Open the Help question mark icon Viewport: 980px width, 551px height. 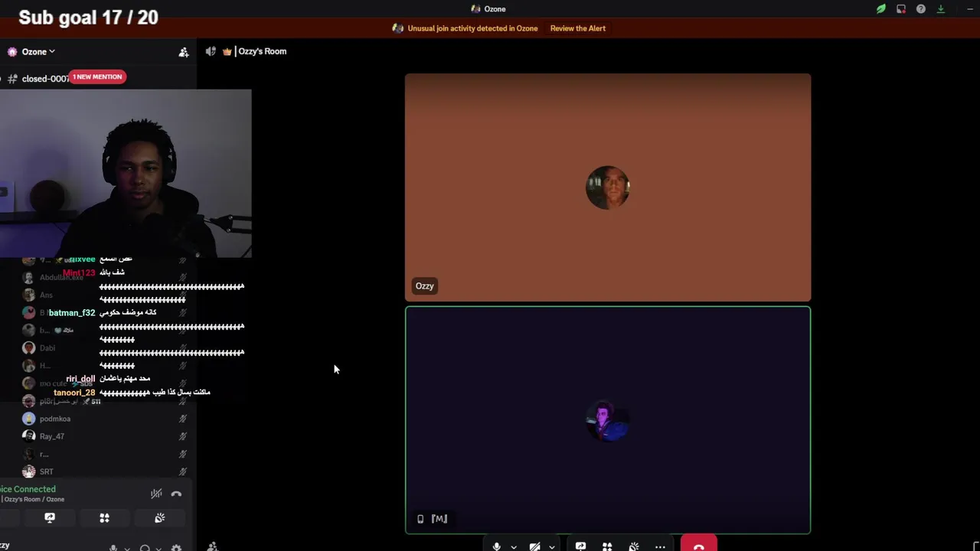point(921,9)
